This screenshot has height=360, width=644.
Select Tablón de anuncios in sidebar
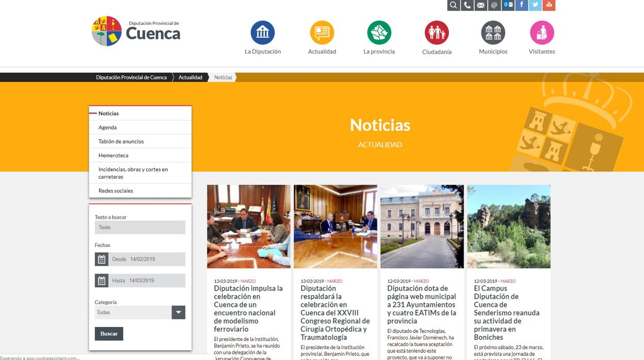coord(121,141)
